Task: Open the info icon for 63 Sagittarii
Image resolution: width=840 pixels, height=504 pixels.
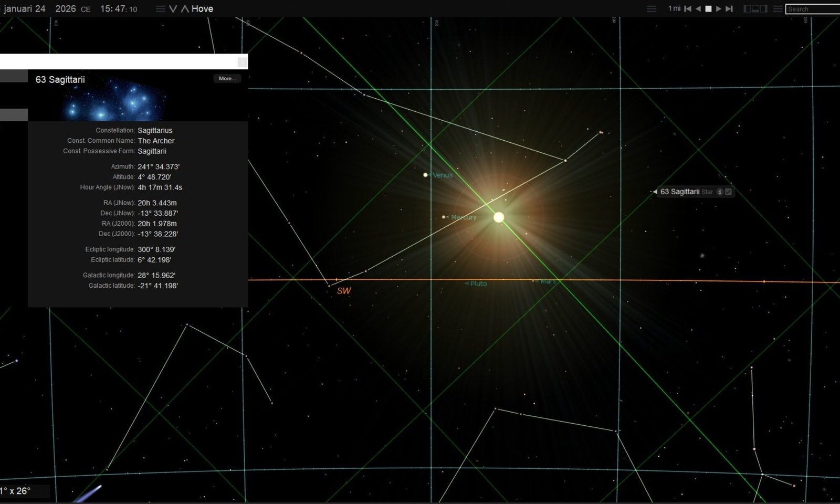Action: pos(720,192)
